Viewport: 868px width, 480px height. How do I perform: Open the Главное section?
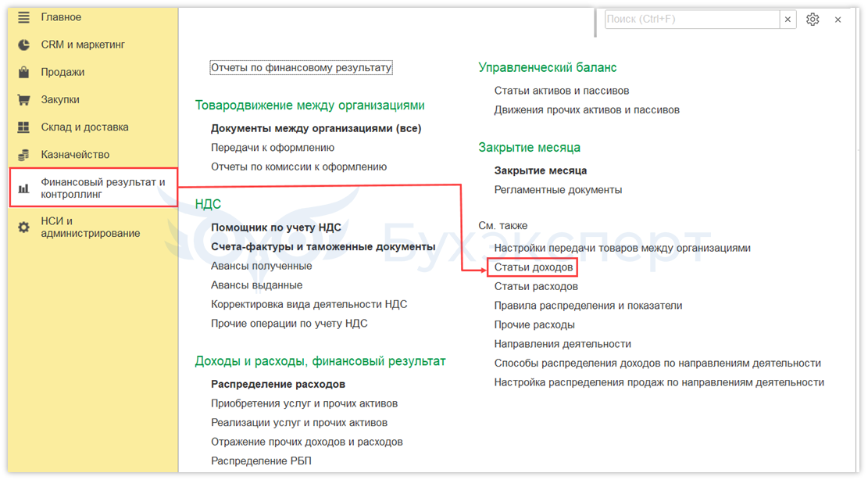(x=61, y=17)
